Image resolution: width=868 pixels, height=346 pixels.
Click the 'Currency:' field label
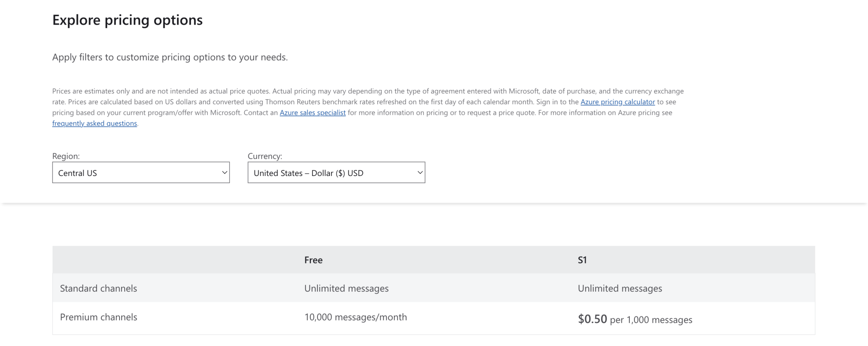click(264, 156)
